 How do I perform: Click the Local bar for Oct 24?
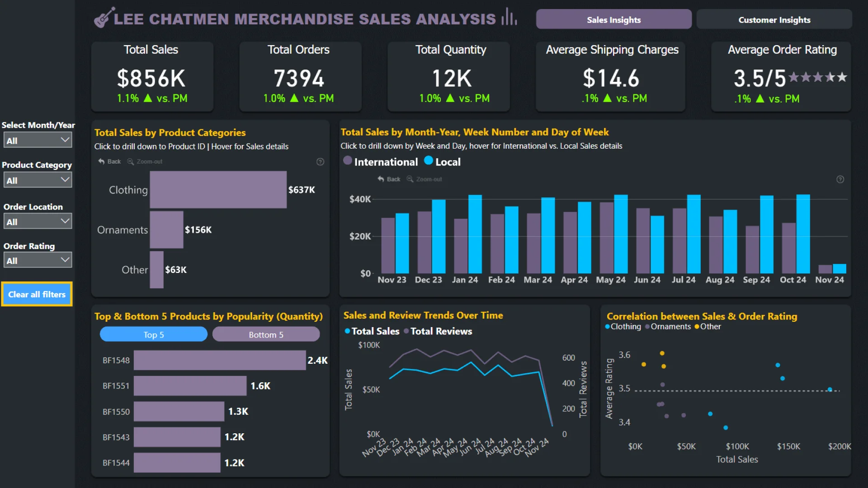click(803, 234)
